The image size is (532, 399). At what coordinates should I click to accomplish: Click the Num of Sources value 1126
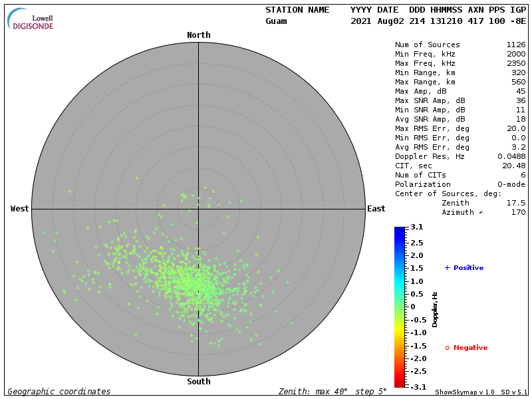[515, 45]
